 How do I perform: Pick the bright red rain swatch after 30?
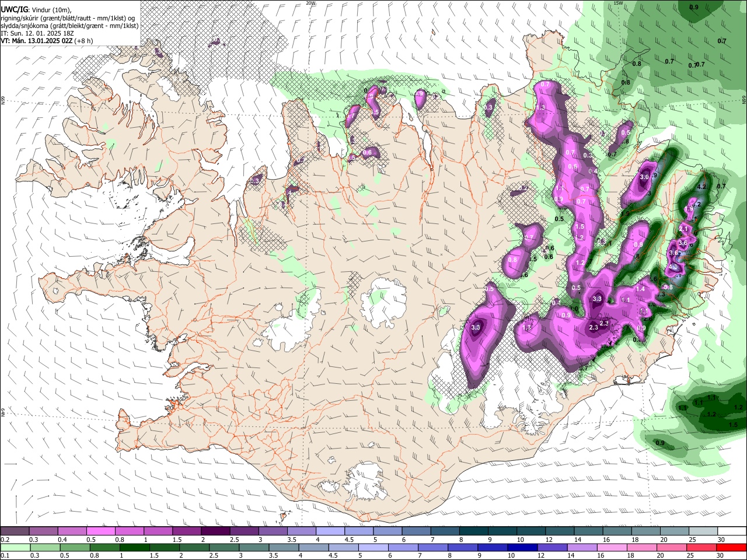point(732,547)
